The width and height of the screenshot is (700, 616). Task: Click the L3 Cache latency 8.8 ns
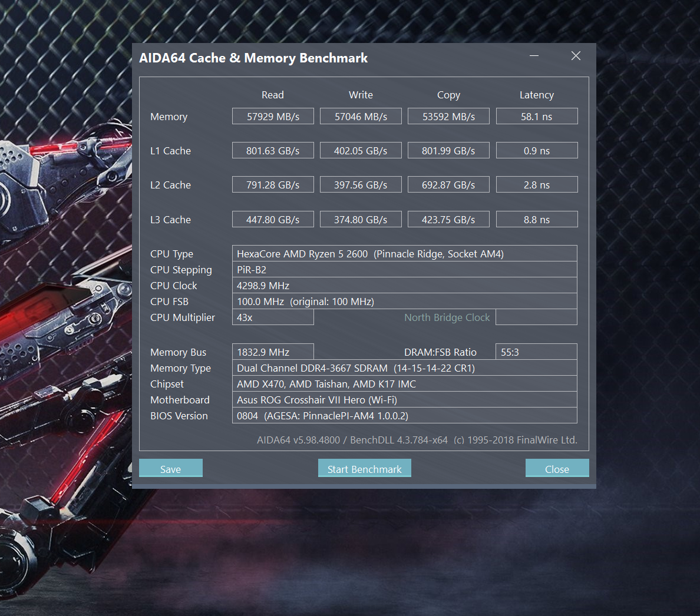coord(537,219)
